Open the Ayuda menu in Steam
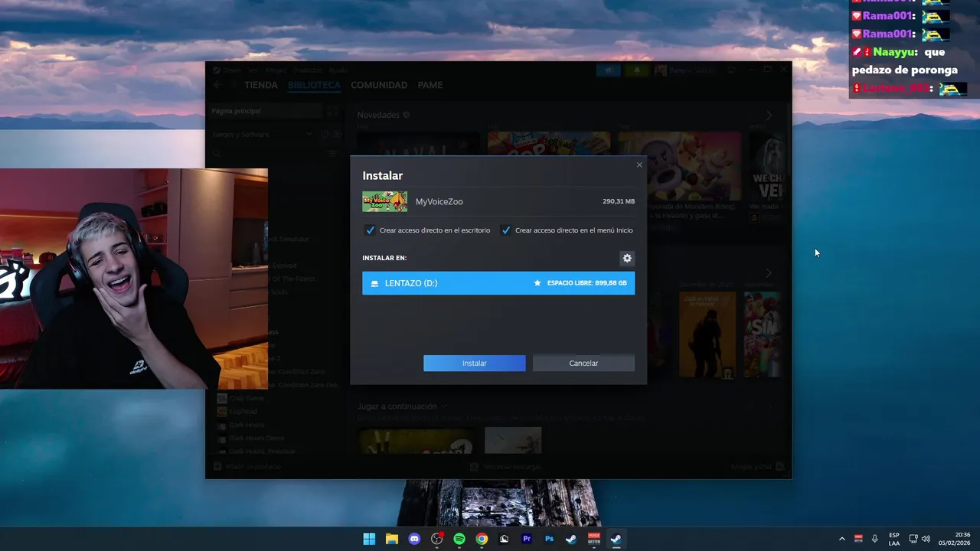The image size is (980, 551). coord(338,70)
